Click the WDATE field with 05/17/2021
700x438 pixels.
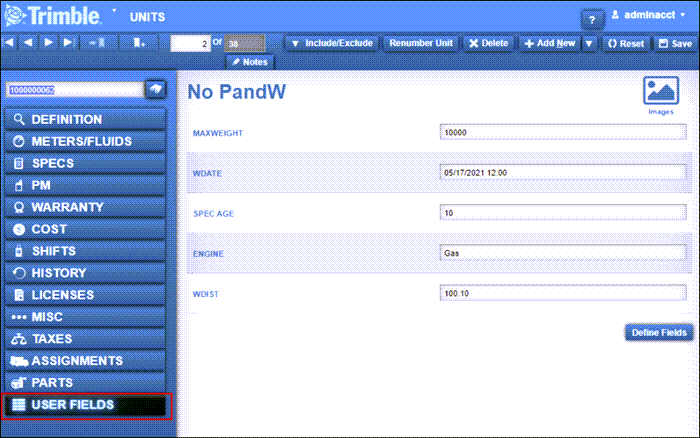point(563,172)
